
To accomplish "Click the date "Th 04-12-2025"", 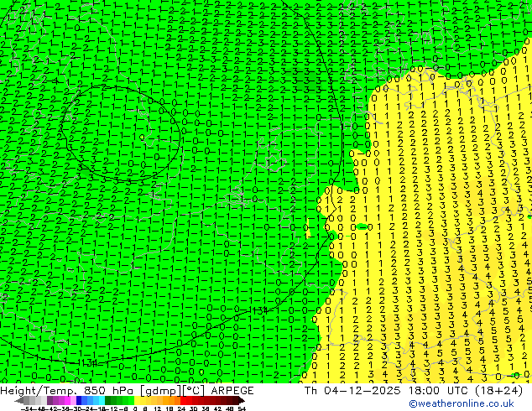I will (352, 391).
